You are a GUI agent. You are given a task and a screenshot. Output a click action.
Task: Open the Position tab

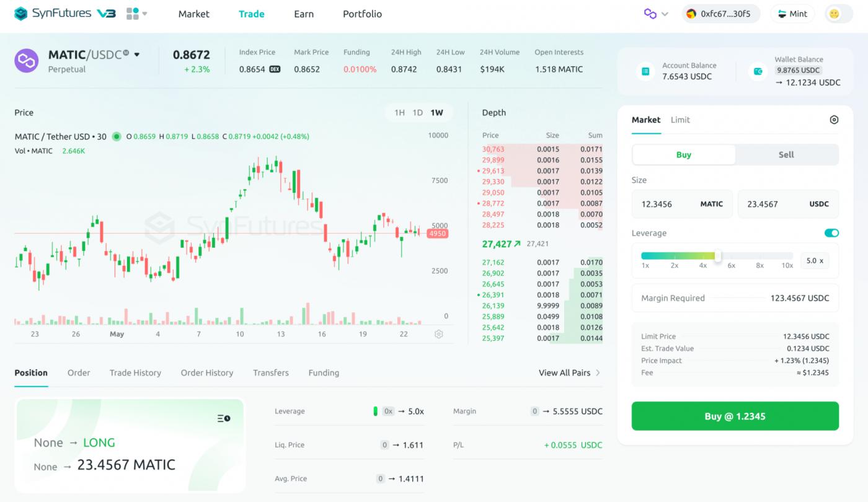[x=31, y=373]
